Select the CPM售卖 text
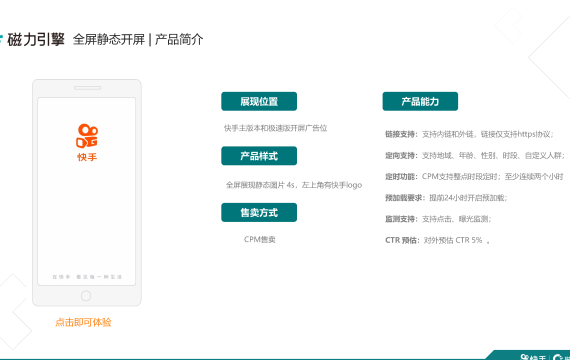The width and height of the screenshot is (570, 360). coord(260,239)
